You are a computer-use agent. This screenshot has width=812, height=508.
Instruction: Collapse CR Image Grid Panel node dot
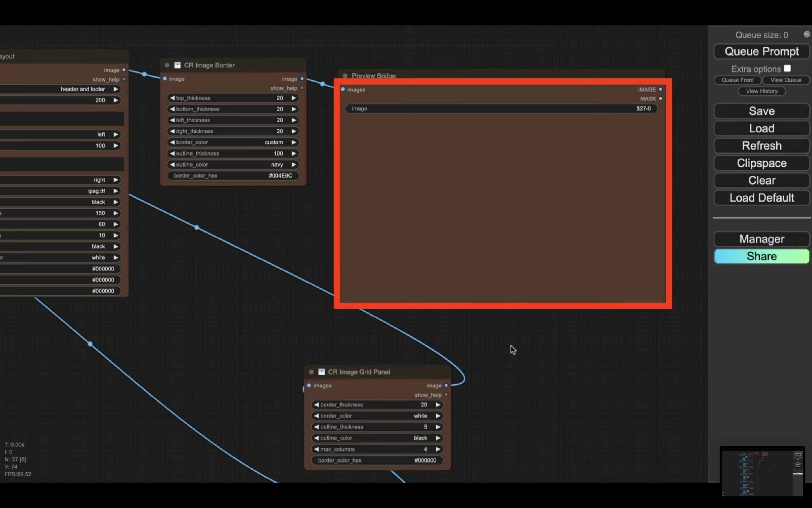(311, 372)
